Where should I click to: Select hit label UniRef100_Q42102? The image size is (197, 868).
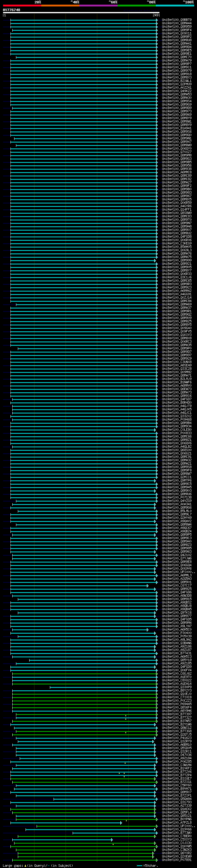click(x=177, y=555)
